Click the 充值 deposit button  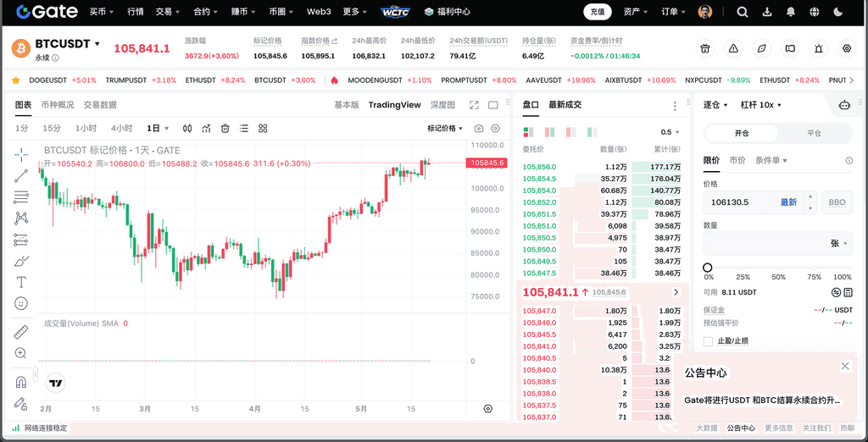pos(598,12)
